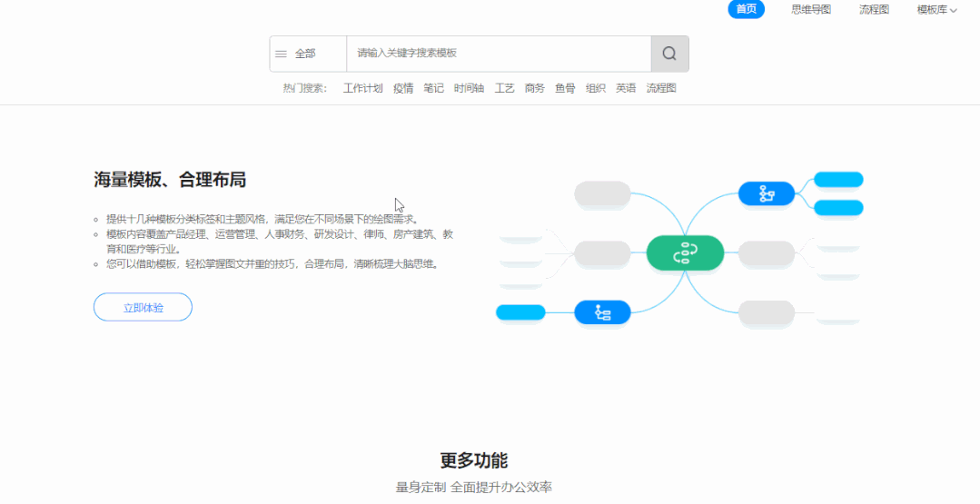980x504 pixels.
Task: Open the 思维导图 tab
Action: click(811, 10)
